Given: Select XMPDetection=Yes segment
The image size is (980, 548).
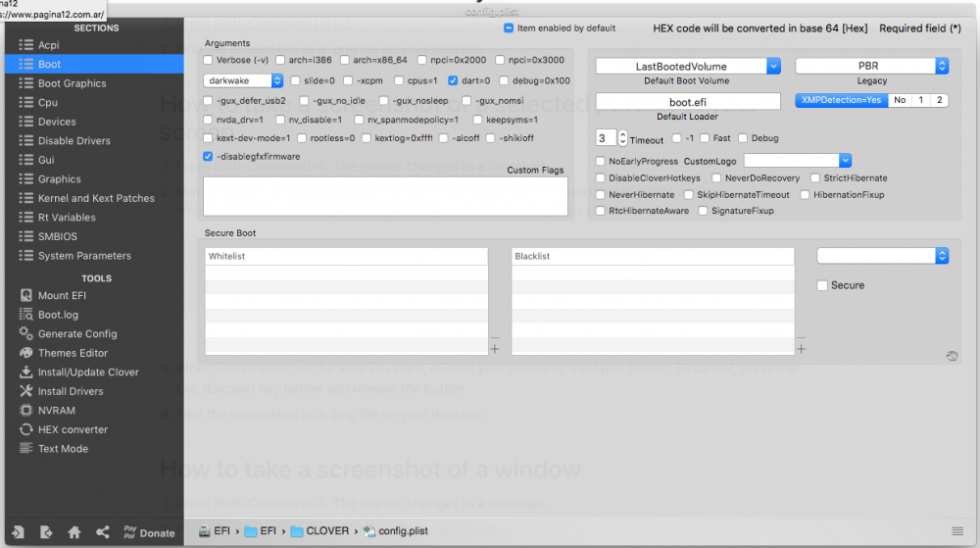Looking at the screenshot, I should [841, 100].
